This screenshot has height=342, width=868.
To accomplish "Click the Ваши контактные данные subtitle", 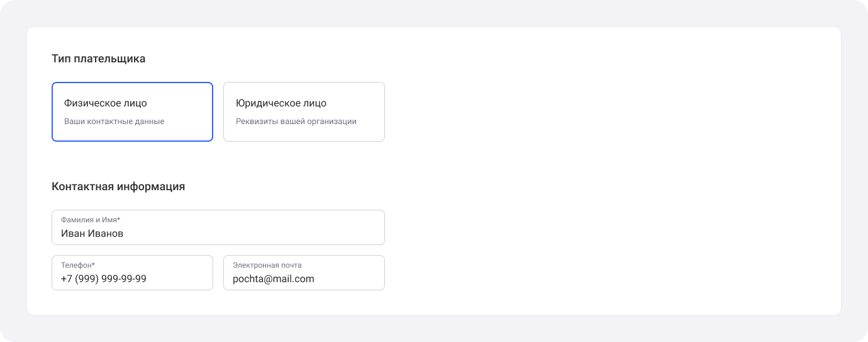I will pos(114,122).
